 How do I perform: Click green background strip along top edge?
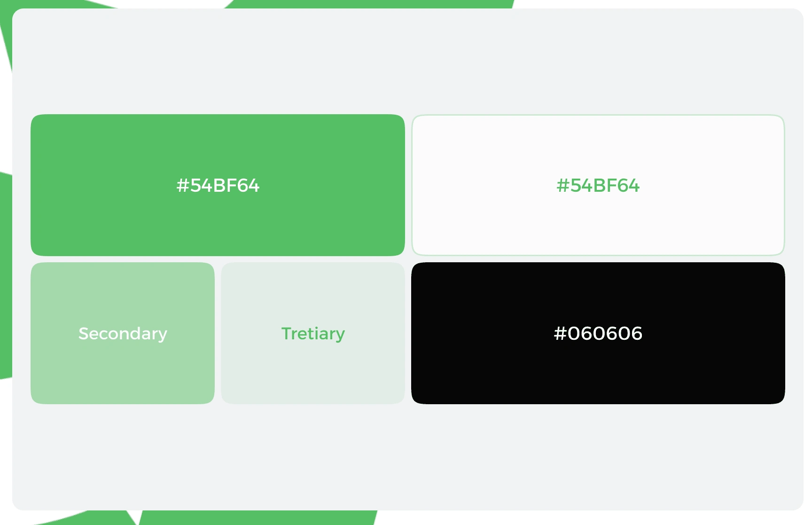pos(371,4)
